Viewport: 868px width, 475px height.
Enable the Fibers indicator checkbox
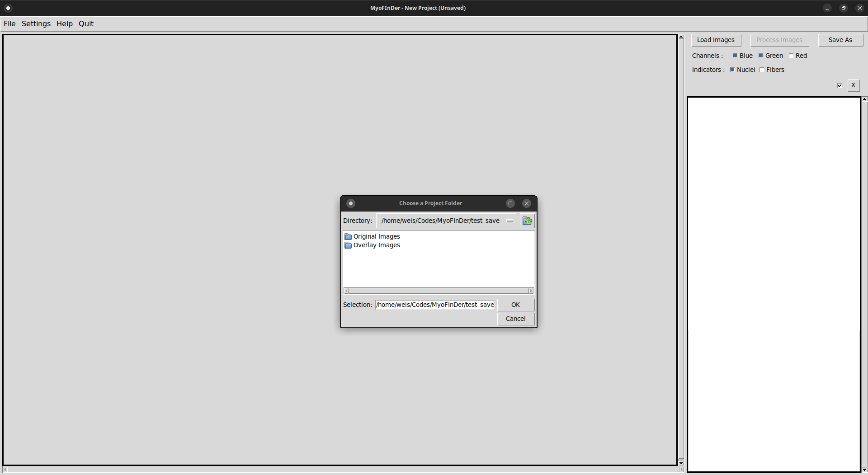click(762, 70)
